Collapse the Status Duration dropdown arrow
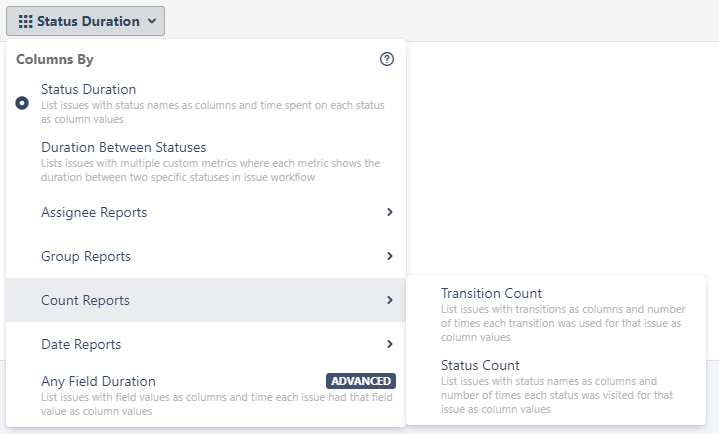This screenshot has width=719, height=434. 151,21
